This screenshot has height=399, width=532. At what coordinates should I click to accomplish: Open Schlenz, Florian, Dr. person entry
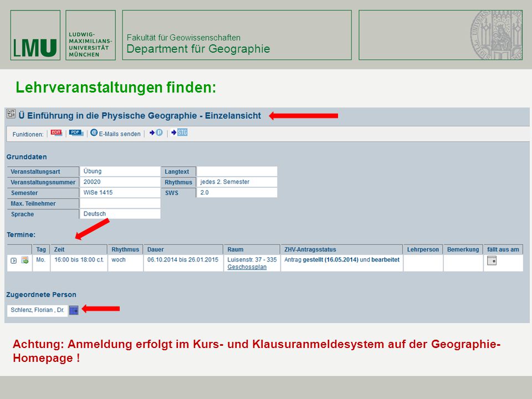[x=37, y=310]
